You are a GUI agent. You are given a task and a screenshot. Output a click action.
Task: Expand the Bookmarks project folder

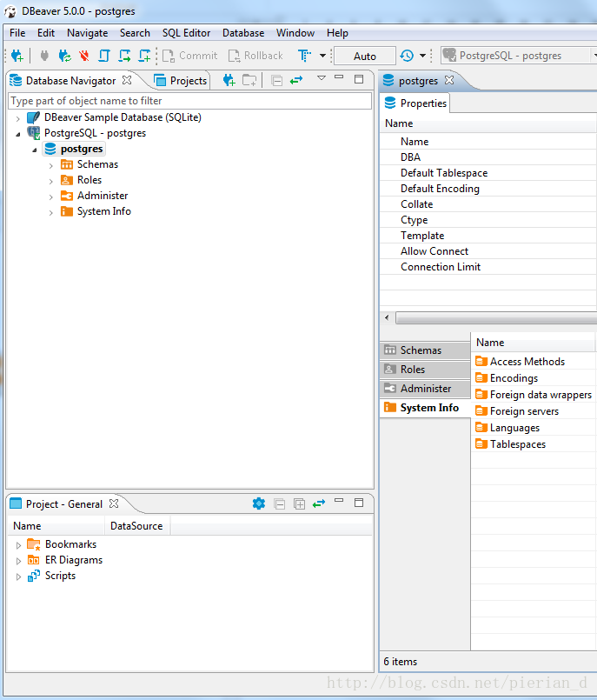18,545
